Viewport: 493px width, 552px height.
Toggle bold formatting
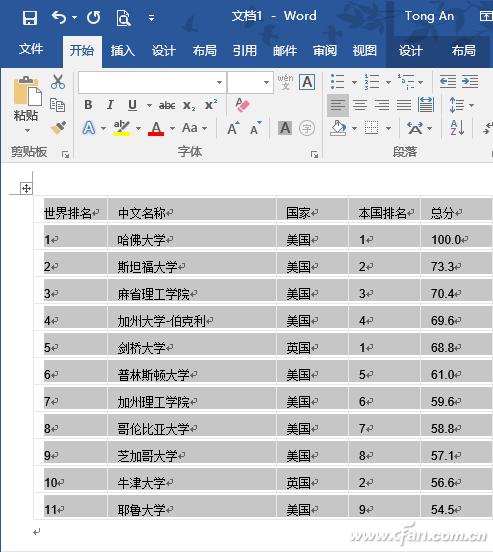tap(88, 105)
